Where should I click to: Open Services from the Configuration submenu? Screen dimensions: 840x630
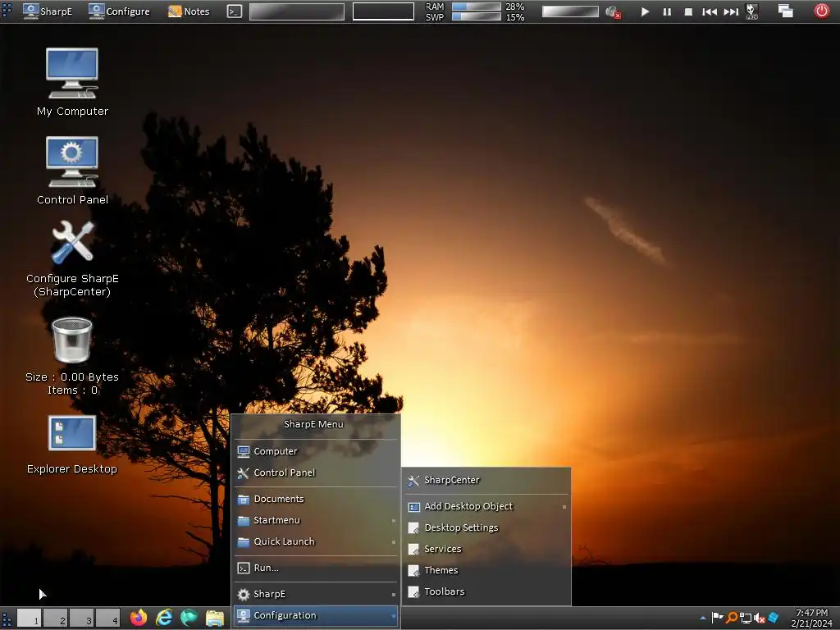486,549
